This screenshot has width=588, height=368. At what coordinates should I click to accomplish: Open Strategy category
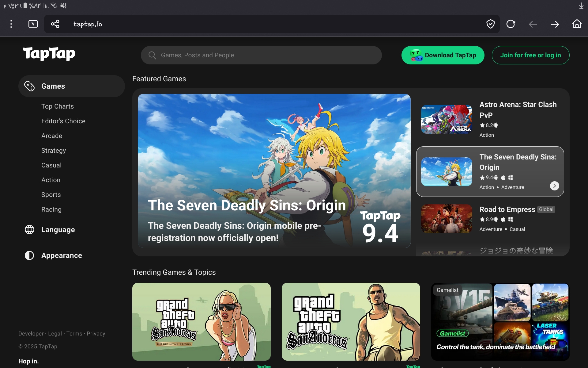point(54,151)
